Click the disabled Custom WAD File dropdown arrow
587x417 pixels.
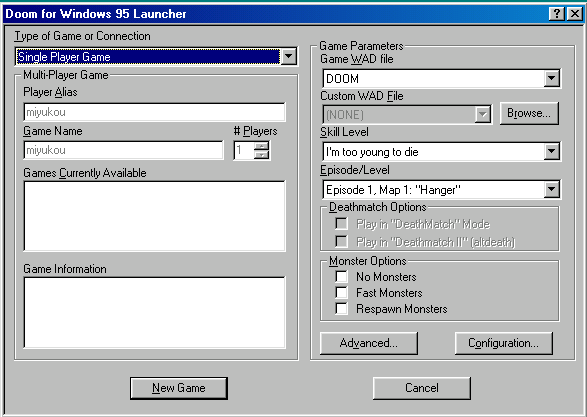483,114
